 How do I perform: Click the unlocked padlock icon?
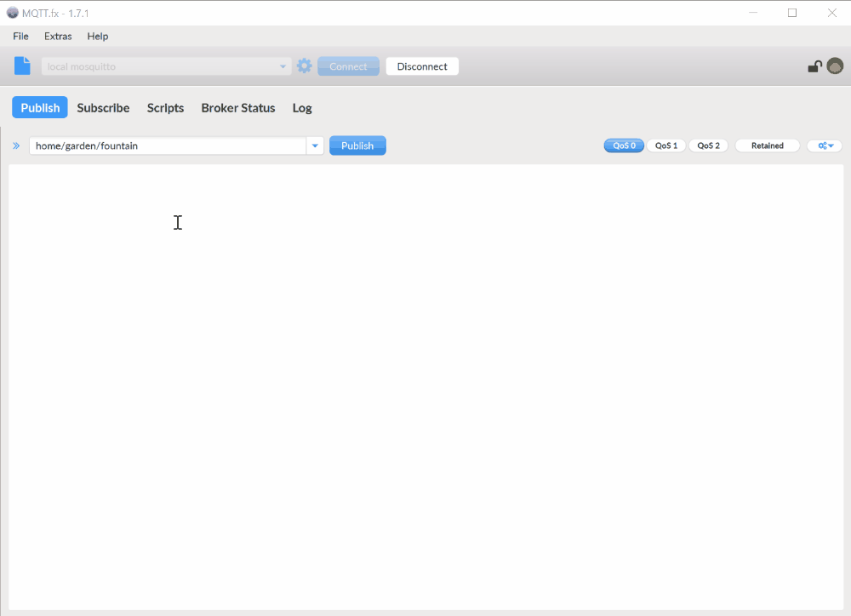tap(814, 66)
